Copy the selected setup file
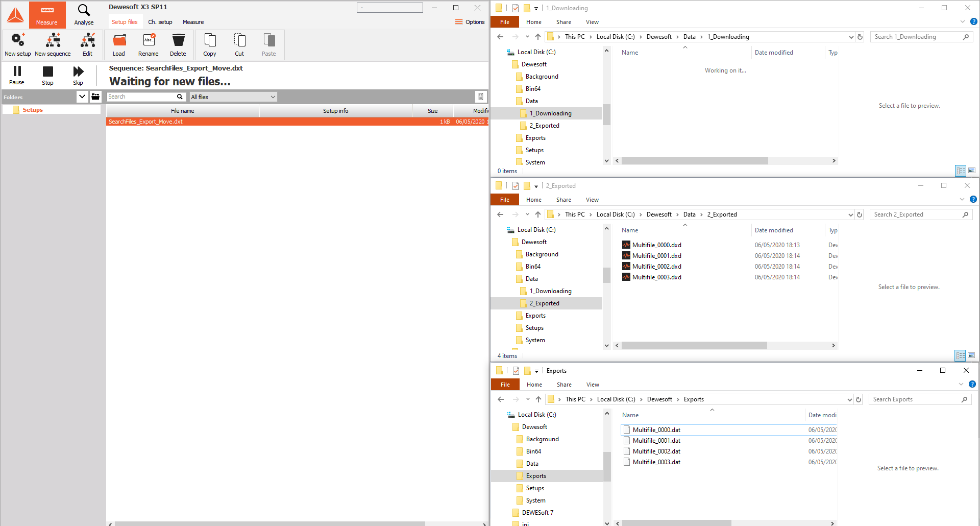 (x=210, y=44)
